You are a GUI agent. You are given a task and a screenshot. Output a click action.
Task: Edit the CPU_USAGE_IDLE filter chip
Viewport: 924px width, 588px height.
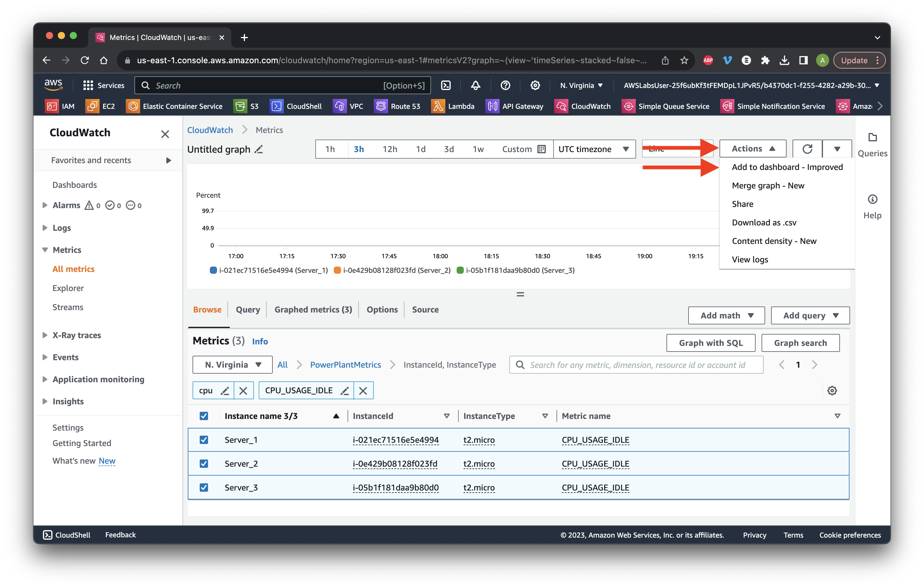tap(345, 391)
